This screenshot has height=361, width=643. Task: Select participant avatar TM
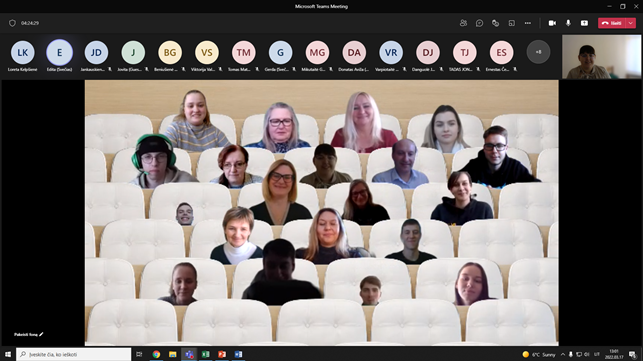click(x=244, y=52)
